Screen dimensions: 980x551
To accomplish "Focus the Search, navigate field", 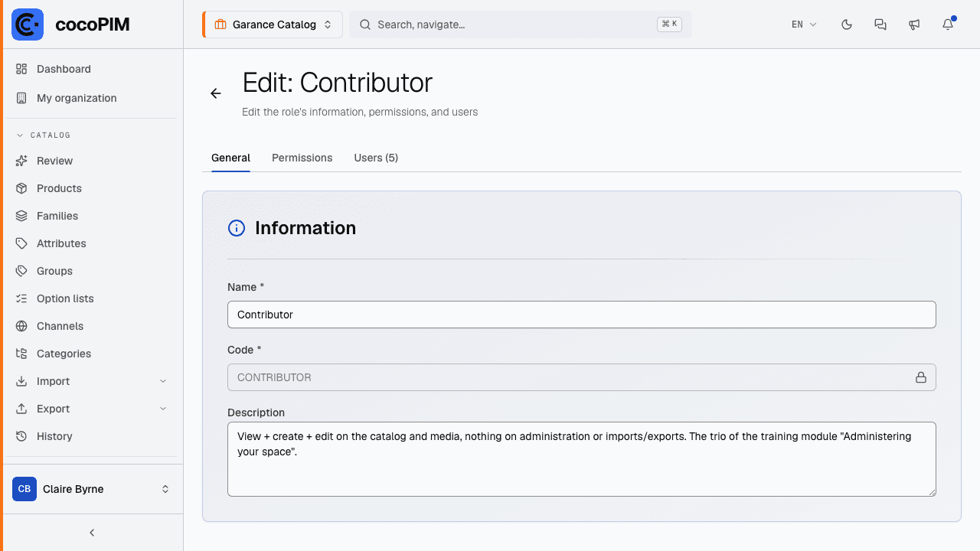I will coord(521,24).
